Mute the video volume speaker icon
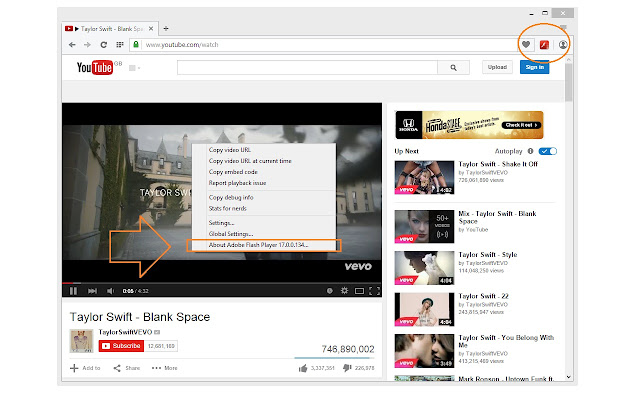 pos(110,291)
